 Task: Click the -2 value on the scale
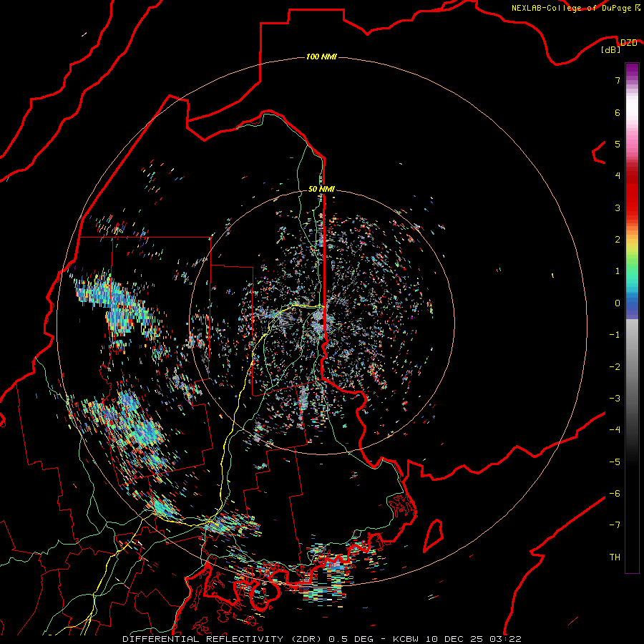coord(615,367)
